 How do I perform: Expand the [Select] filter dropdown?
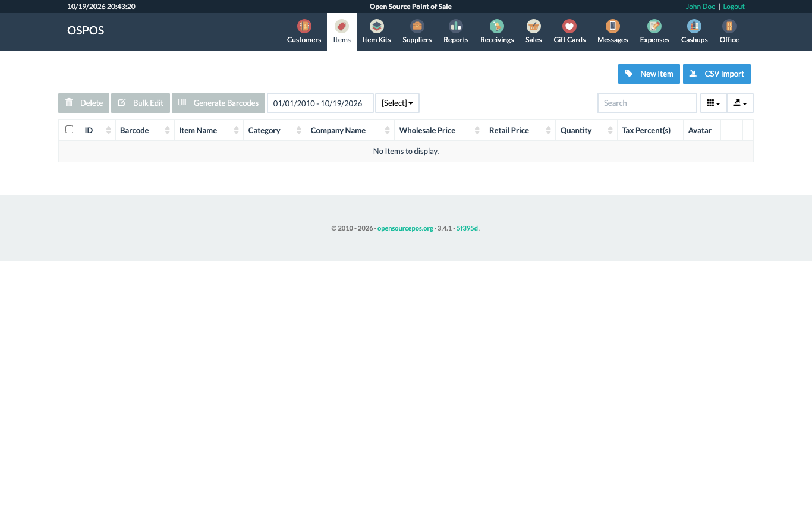pos(397,103)
